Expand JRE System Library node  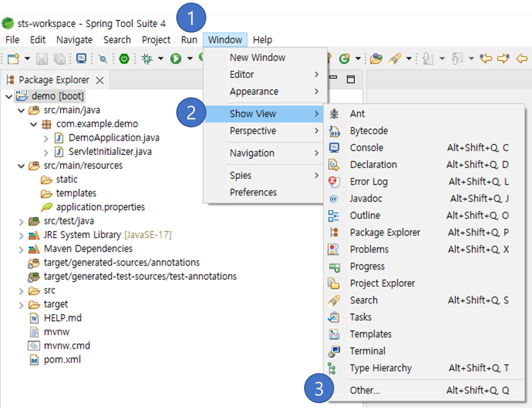pyautogui.click(x=21, y=236)
